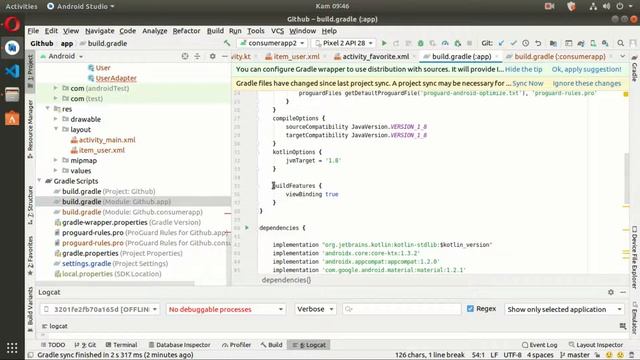
Task: Click Hide the tip link
Action: [x=524, y=69]
